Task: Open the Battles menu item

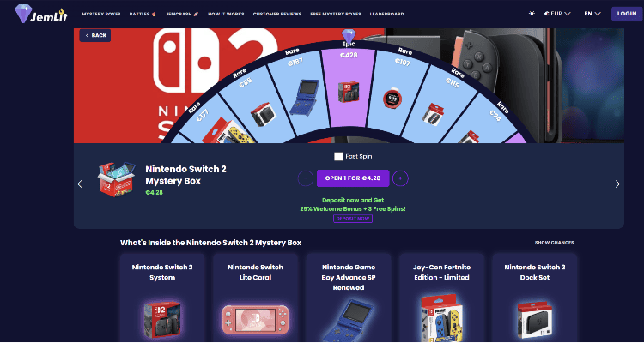Action: pyautogui.click(x=143, y=14)
